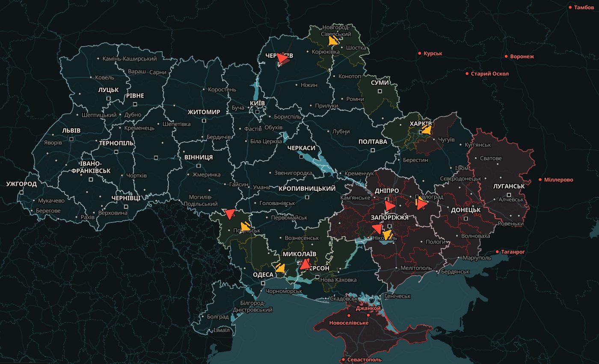The width and height of the screenshot is (599, 364).
Task: Select the red dot of Таганрог
Action: pos(497,252)
